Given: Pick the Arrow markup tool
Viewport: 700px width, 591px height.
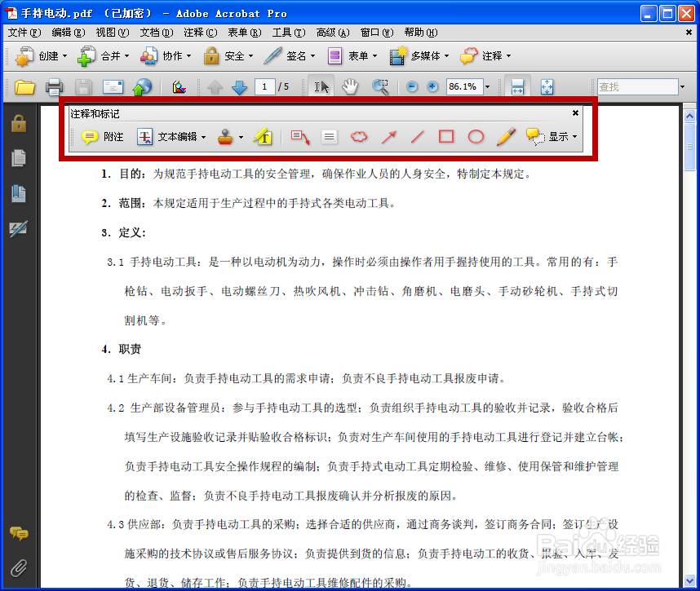Looking at the screenshot, I should (388, 136).
